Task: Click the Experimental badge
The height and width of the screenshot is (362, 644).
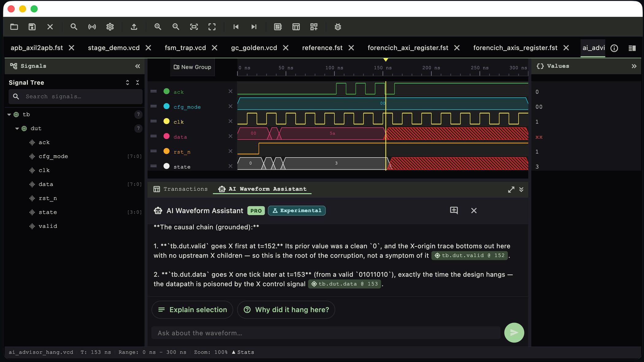Action: click(x=297, y=211)
